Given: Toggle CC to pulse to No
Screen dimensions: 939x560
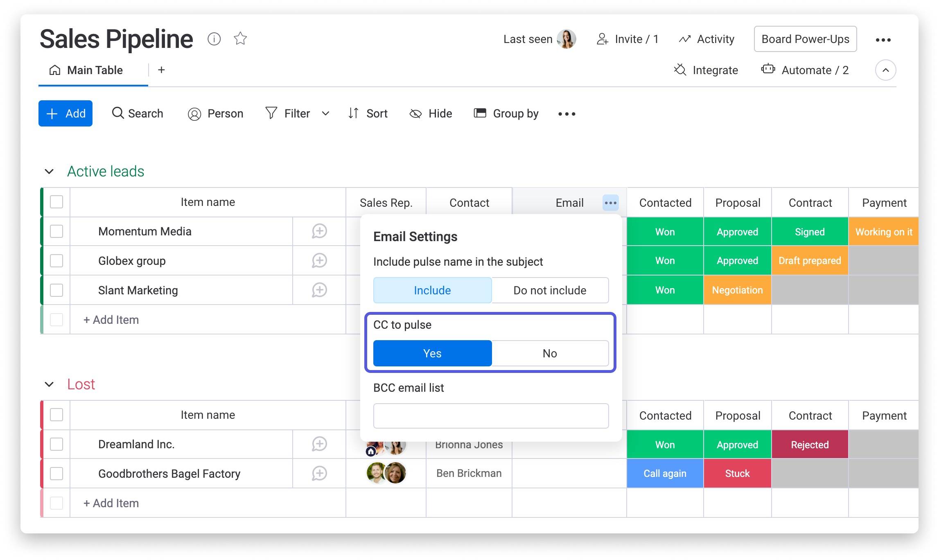Looking at the screenshot, I should pyautogui.click(x=550, y=353).
